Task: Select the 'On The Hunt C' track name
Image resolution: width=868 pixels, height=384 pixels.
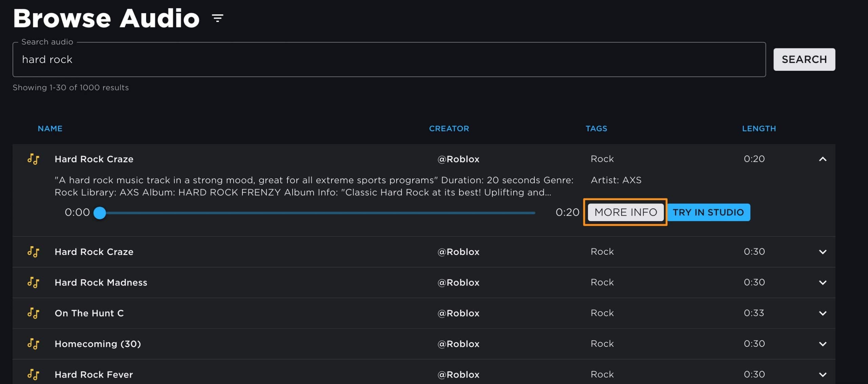Action: coord(89,313)
